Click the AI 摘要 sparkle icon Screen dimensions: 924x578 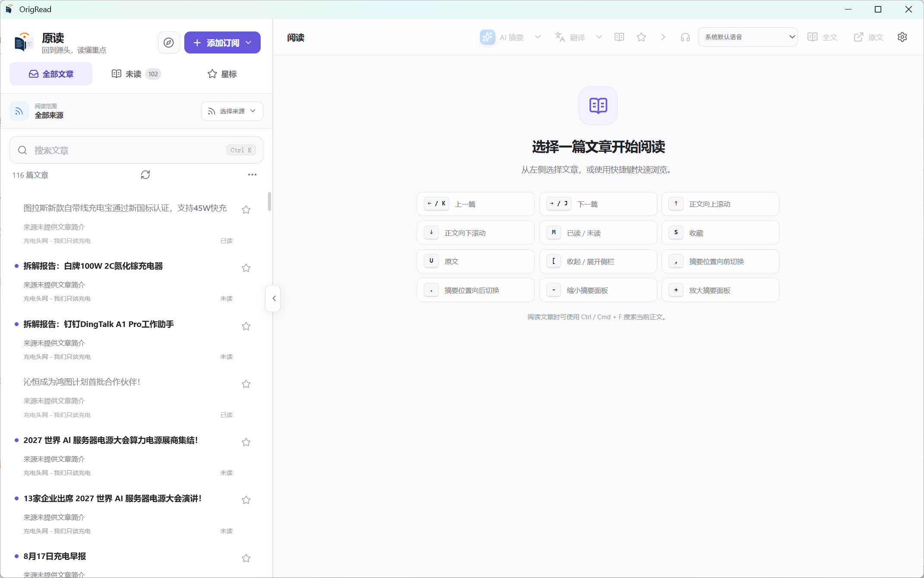pos(487,37)
